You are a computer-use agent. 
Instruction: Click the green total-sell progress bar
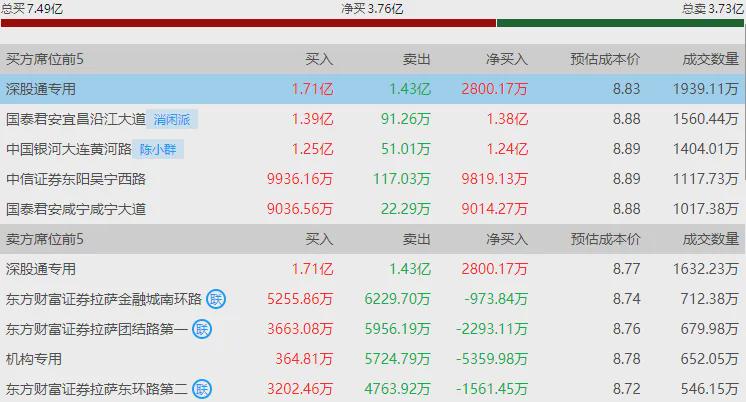coord(620,23)
